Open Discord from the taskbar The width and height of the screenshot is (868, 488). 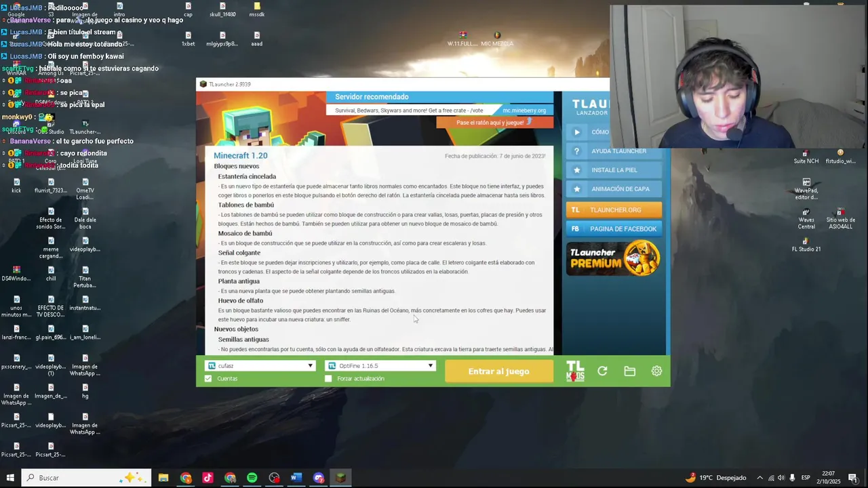coord(319,478)
